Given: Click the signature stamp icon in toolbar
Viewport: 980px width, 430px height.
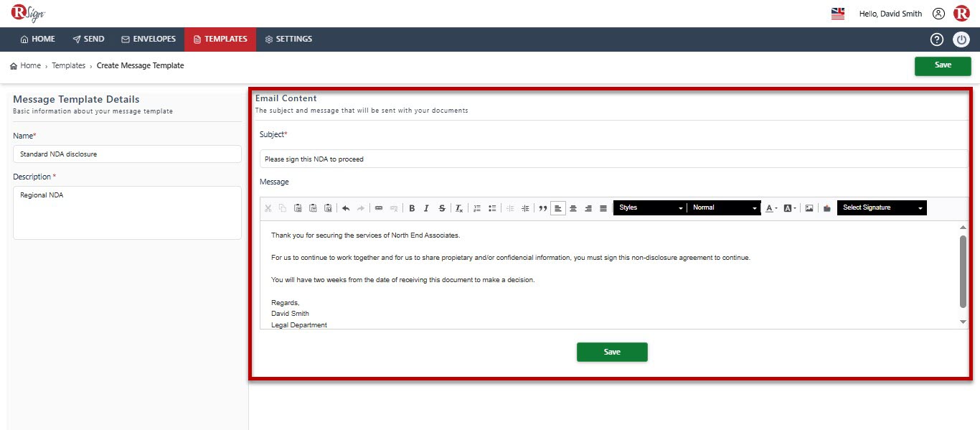Looking at the screenshot, I should 826,208.
